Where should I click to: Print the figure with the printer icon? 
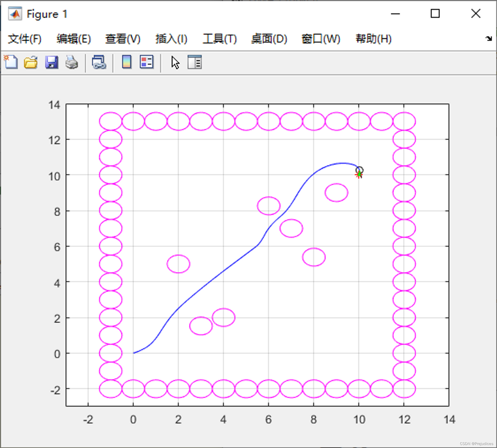tap(72, 62)
